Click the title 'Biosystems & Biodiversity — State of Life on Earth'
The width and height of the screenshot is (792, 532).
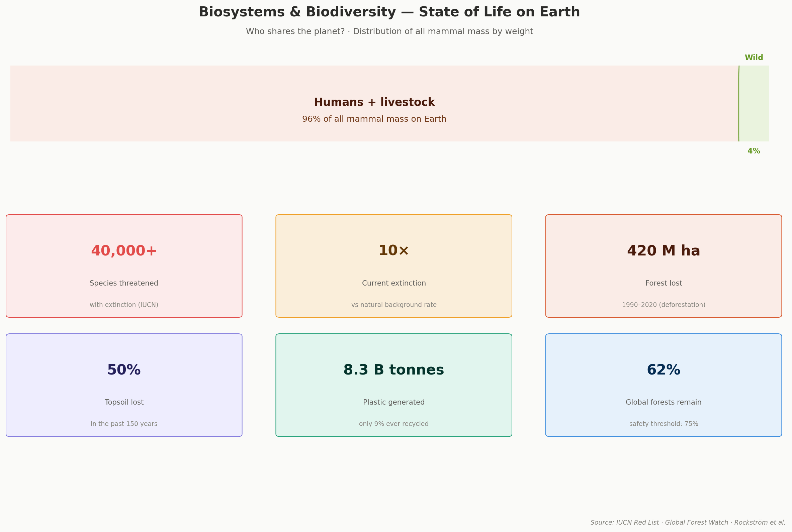[x=389, y=12]
